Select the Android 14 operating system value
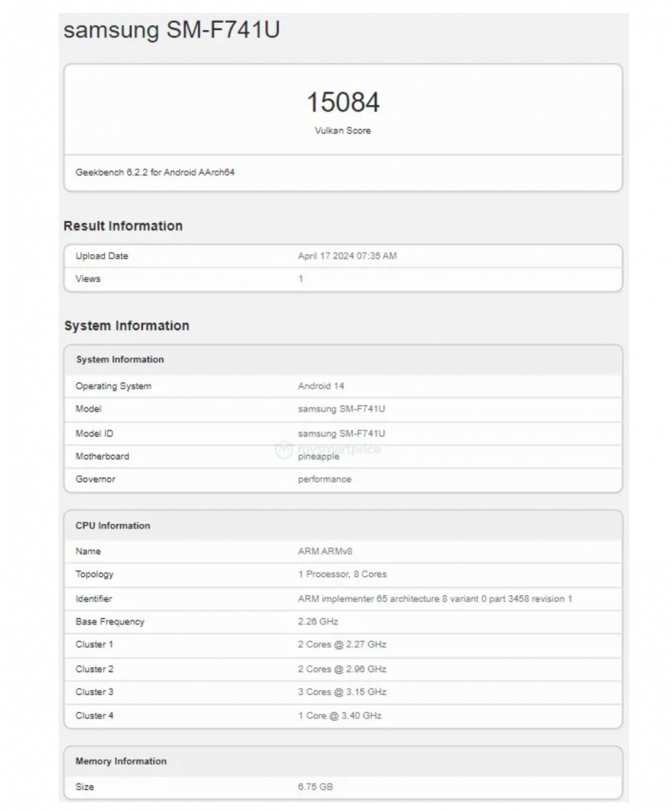 click(x=321, y=386)
